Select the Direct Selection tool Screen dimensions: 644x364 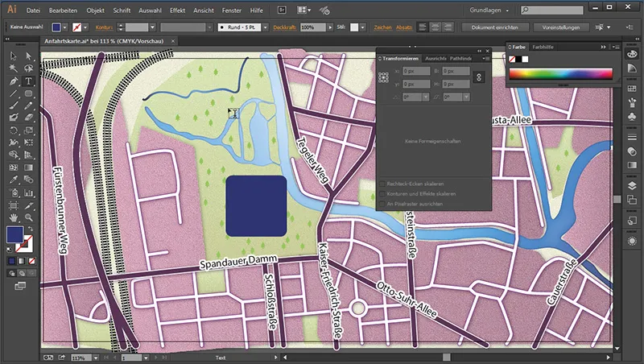coord(28,56)
